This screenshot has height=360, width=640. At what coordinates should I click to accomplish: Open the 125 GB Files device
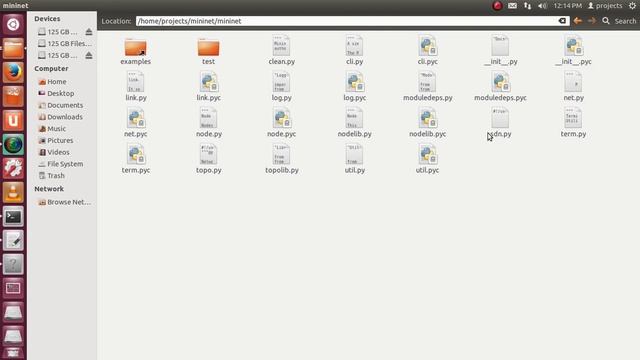pos(64,44)
